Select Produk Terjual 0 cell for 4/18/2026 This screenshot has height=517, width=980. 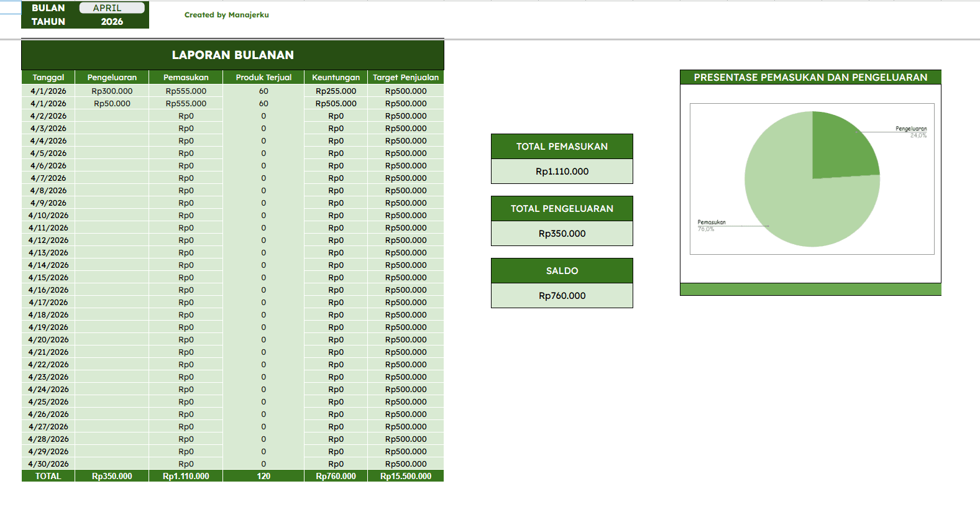pos(263,315)
